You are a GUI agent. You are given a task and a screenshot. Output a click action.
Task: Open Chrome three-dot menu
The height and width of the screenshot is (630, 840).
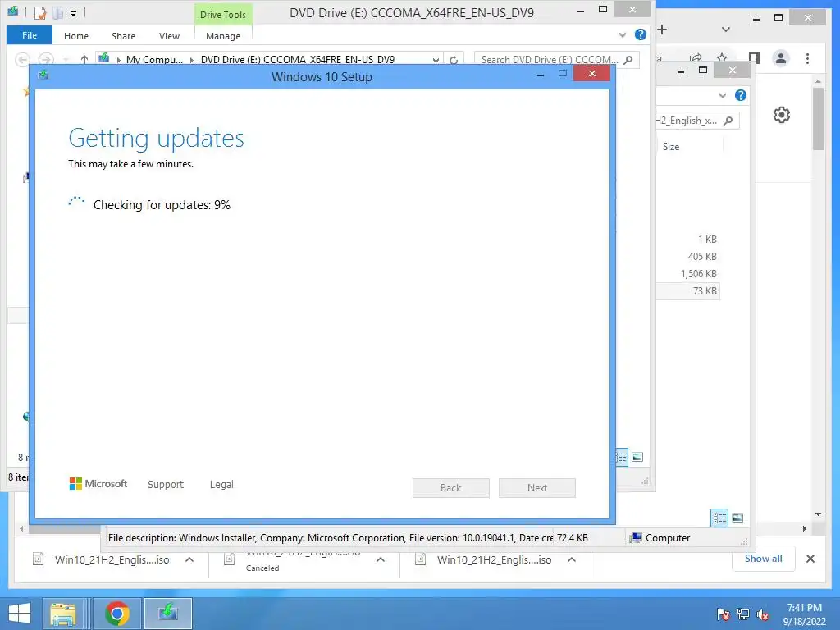pos(807,58)
